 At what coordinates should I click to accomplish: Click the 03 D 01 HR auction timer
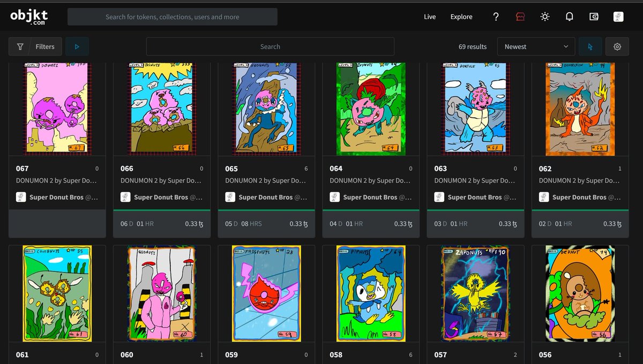(451, 224)
